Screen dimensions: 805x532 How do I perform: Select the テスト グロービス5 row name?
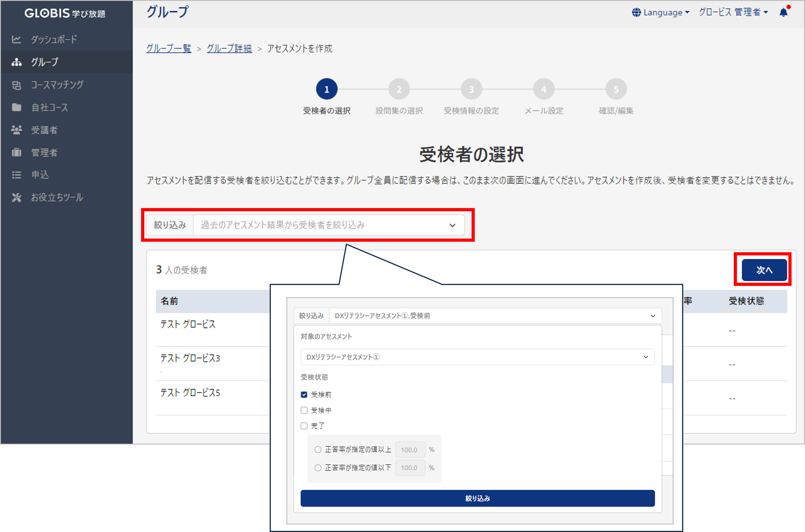point(190,393)
